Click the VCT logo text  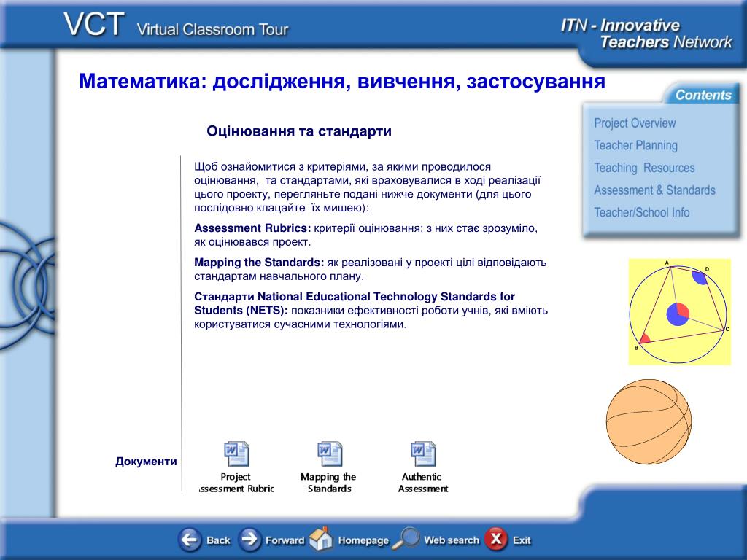94,24
